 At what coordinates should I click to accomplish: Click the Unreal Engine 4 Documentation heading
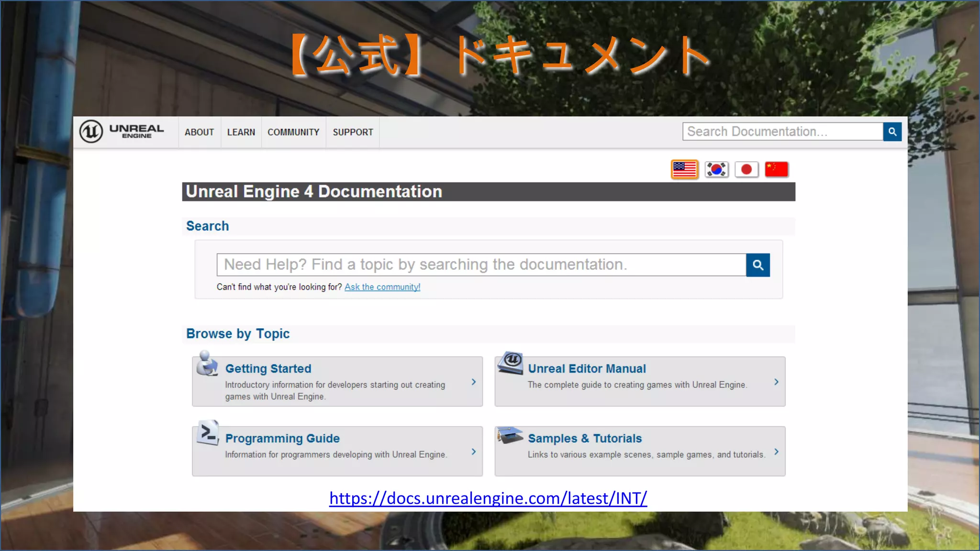pyautogui.click(x=314, y=192)
